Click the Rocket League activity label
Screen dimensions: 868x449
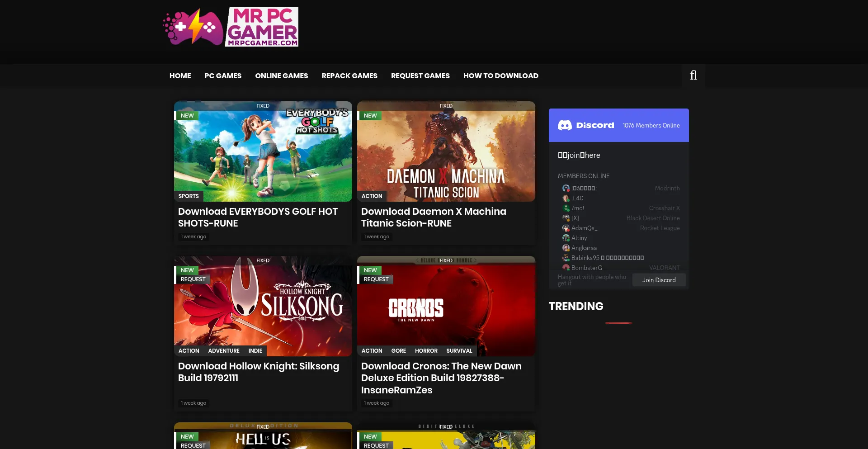coord(660,228)
